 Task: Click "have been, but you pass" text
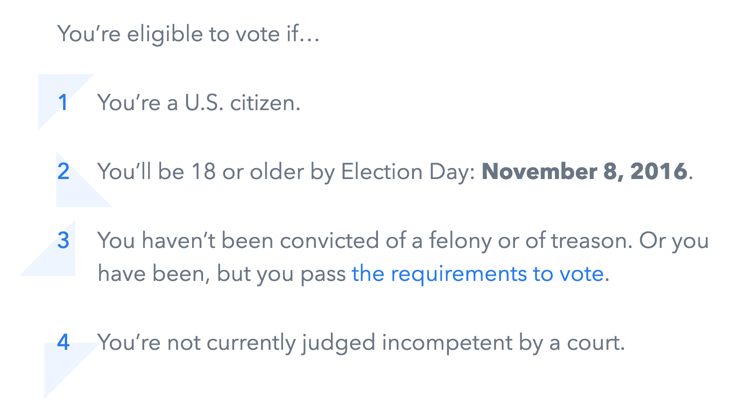(222, 273)
